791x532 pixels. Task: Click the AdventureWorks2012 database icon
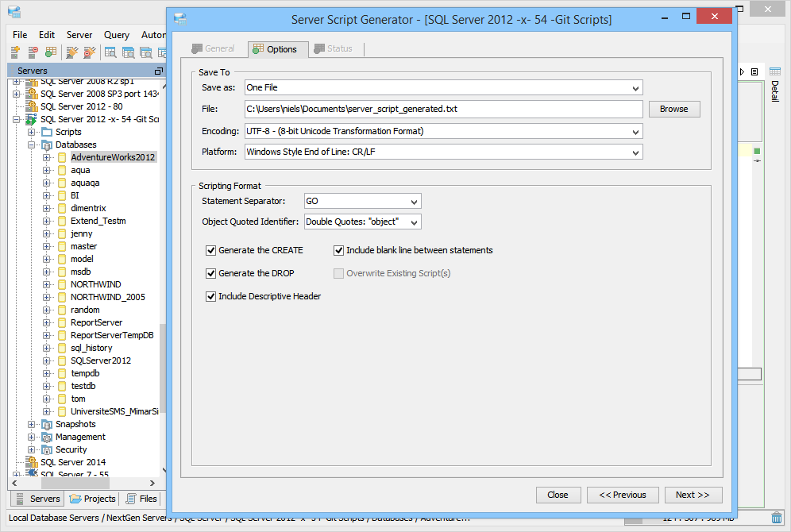pos(62,157)
